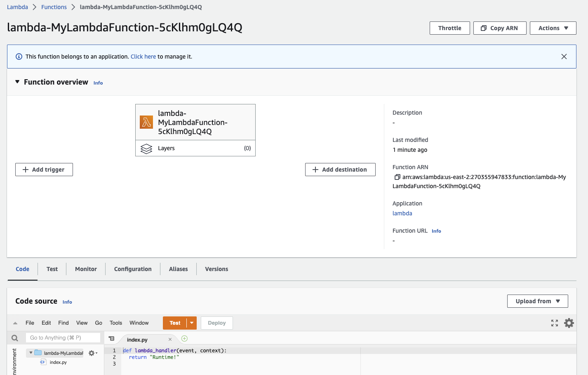Click the '1 minute ago' last modified text
The width and height of the screenshot is (588, 375).
click(410, 150)
